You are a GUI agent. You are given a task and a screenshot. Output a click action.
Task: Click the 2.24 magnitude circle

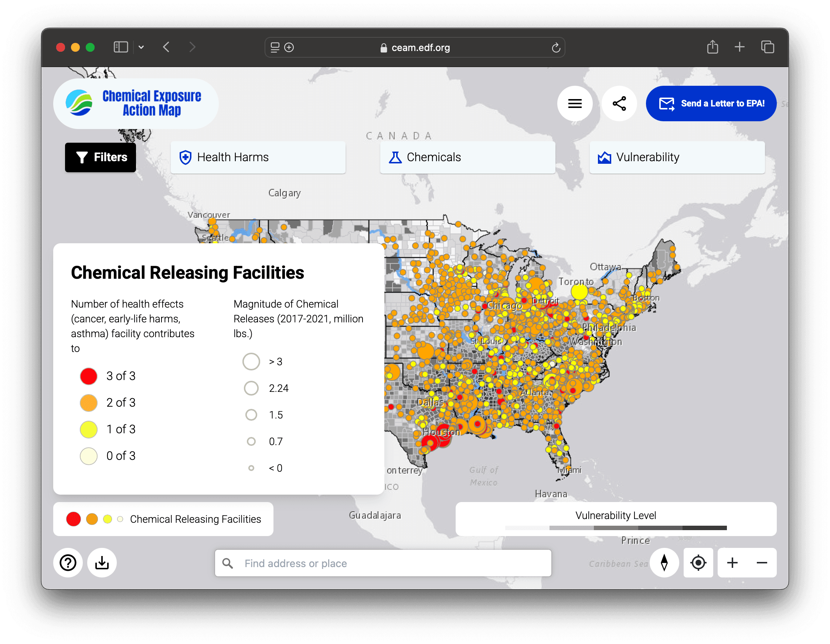pyautogui.click(x=251, y=388)
